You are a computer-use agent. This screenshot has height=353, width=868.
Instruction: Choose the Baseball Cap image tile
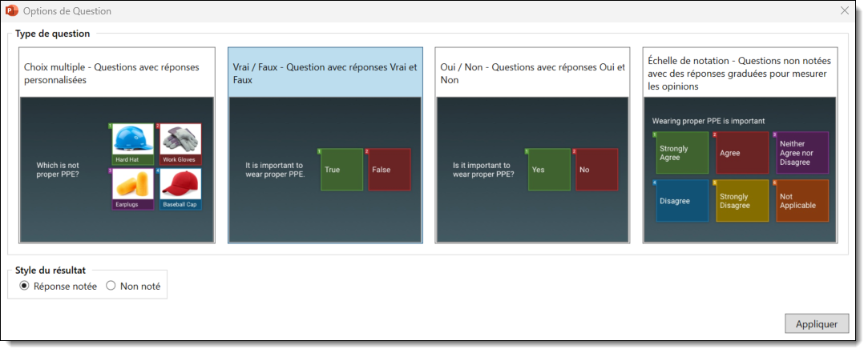point(180,189)
